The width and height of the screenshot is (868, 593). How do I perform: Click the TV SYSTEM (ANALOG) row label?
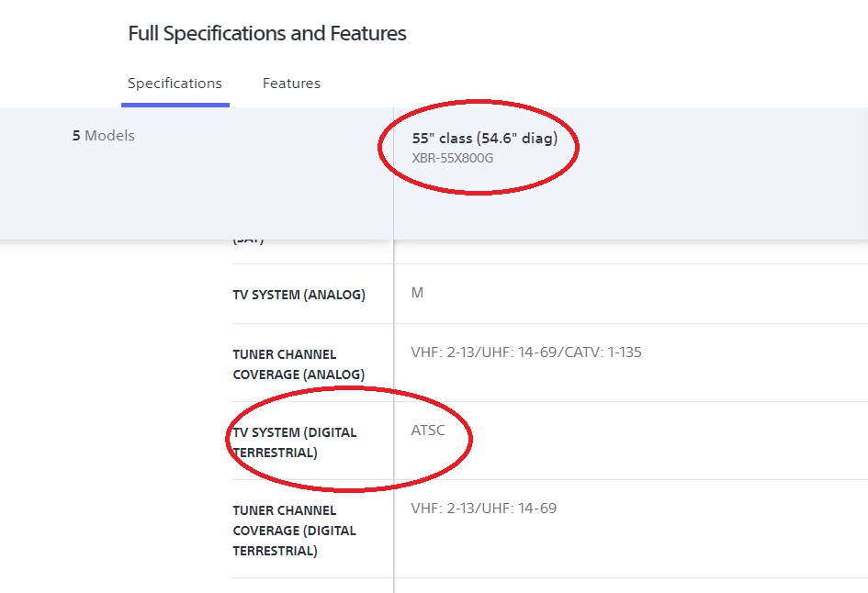pos(299,295)
